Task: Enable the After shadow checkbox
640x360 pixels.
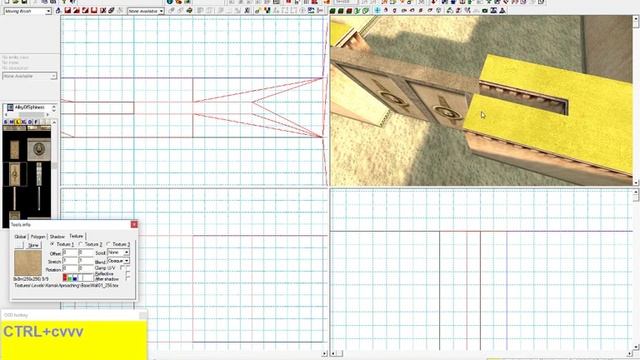Action: click(x=127, y=278)
